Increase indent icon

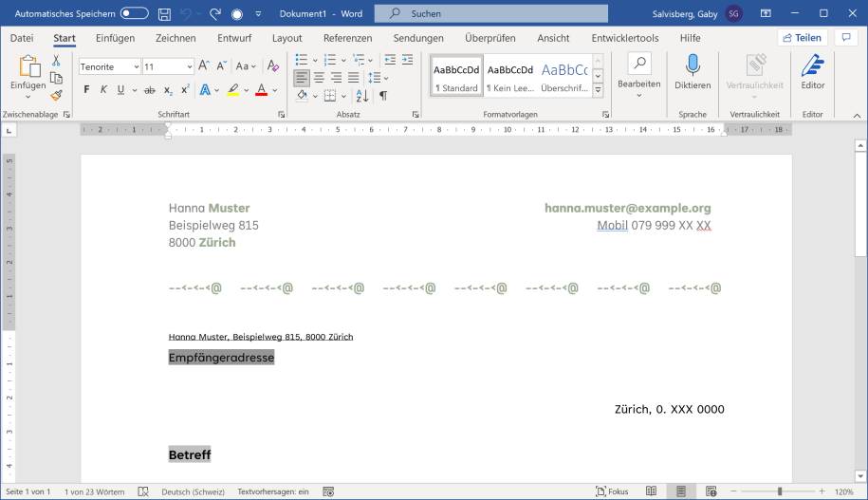click(407, 60)
